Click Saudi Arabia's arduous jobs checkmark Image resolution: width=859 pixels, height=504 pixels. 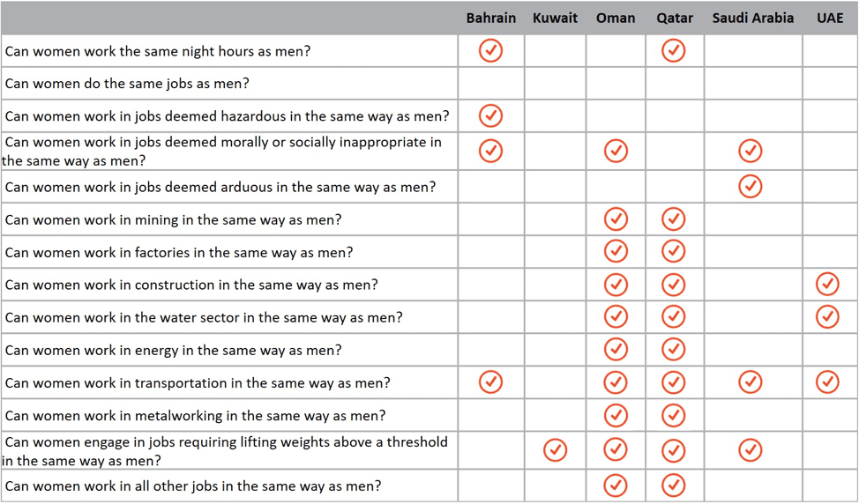[x=750, y=186]
